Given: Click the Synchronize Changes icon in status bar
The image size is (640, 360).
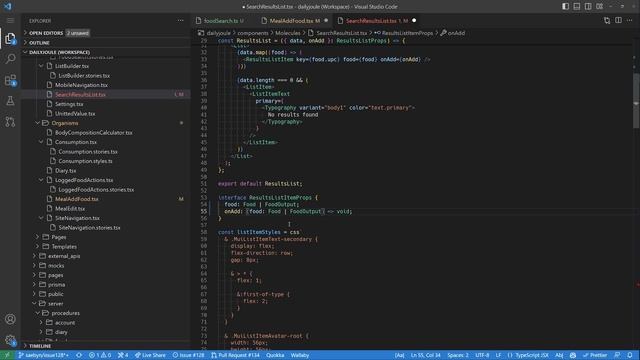Looking at the screenshot, I should pyautogui.click(x=79, y=355).
